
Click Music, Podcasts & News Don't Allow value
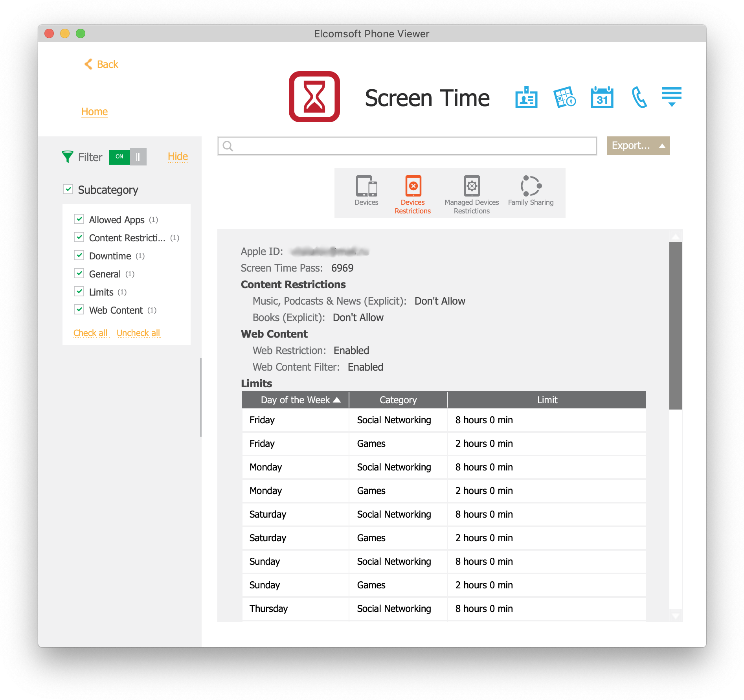(x=440, y=301)
